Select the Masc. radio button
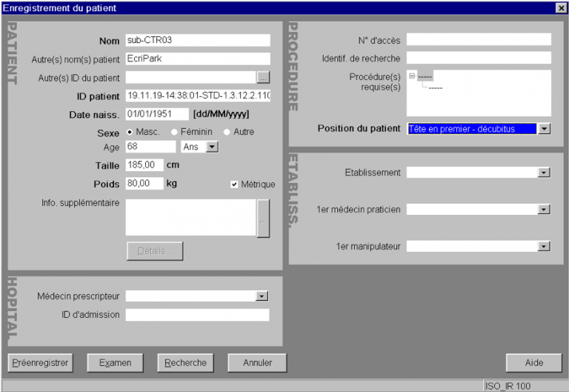Image resolution: width=569 pixels, height=392 pixels. point(131,132)
